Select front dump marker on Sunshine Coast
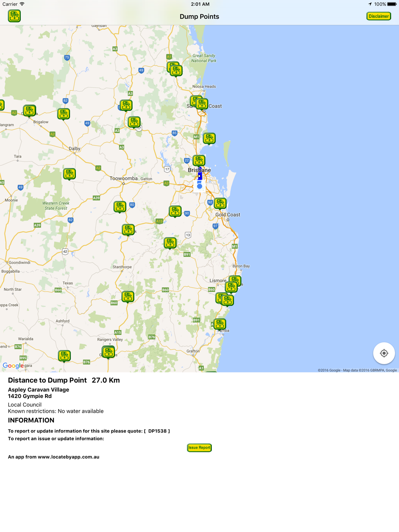 coord(202,104)
